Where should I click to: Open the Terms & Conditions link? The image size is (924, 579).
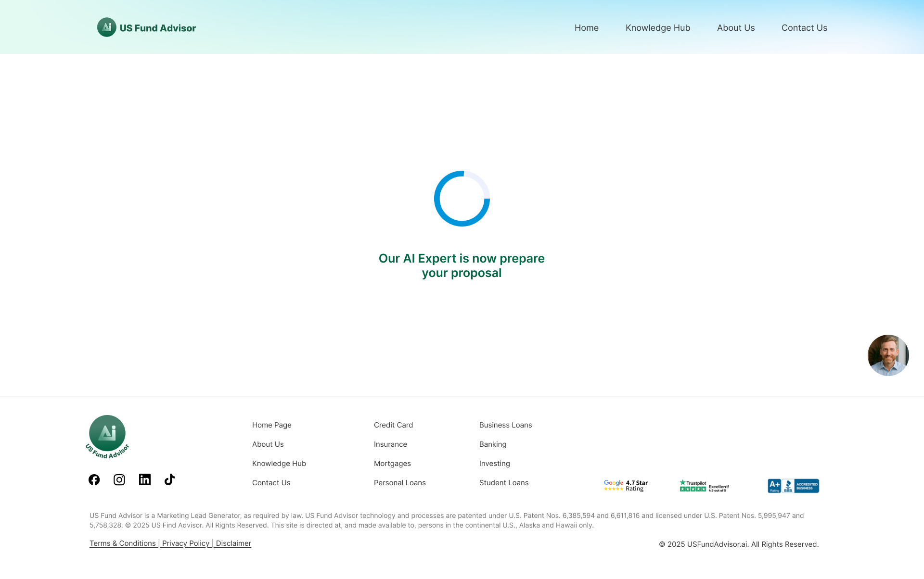[x=123, y=543]
